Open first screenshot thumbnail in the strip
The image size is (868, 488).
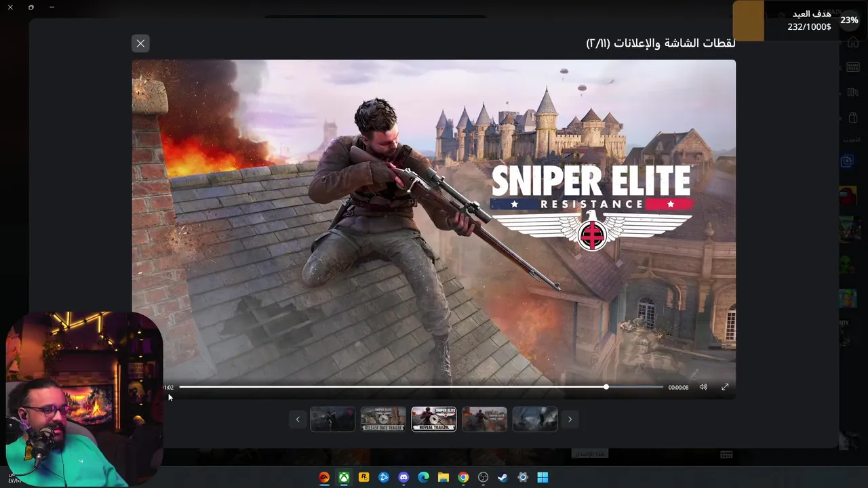click(332, 420)
